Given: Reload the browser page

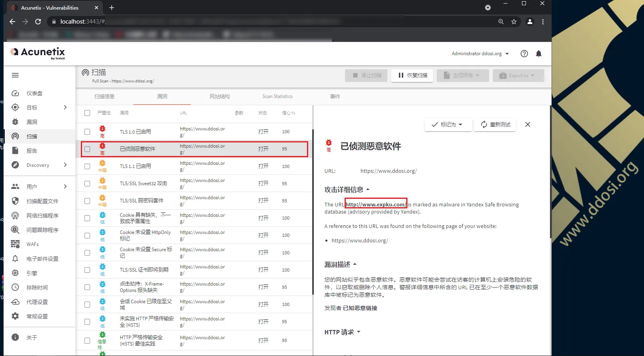Looking at the screenshot, I should [38, 22].
